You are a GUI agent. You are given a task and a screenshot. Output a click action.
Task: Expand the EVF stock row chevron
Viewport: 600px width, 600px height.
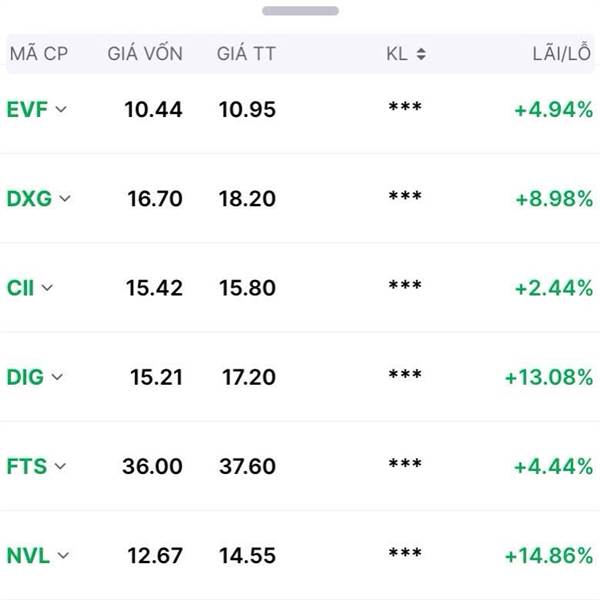pyautogui.click(x=61, y=110)
